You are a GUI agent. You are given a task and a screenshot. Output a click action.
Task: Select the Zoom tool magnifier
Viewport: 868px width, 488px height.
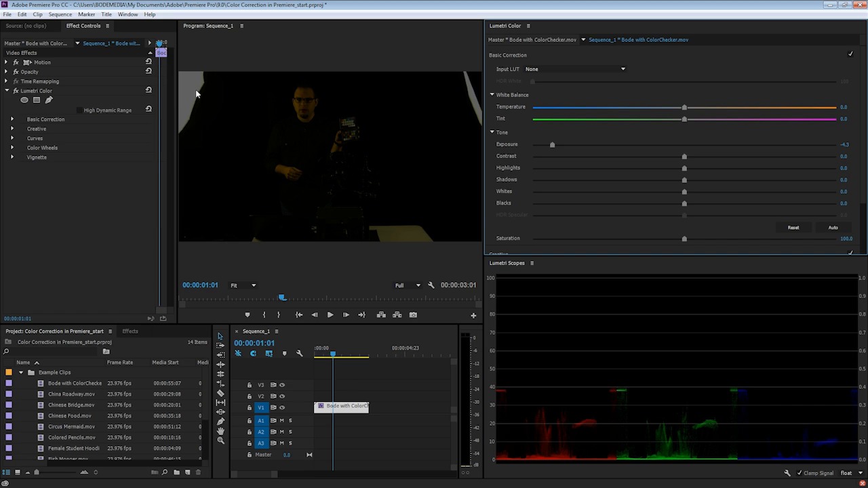tap(220, 441)
